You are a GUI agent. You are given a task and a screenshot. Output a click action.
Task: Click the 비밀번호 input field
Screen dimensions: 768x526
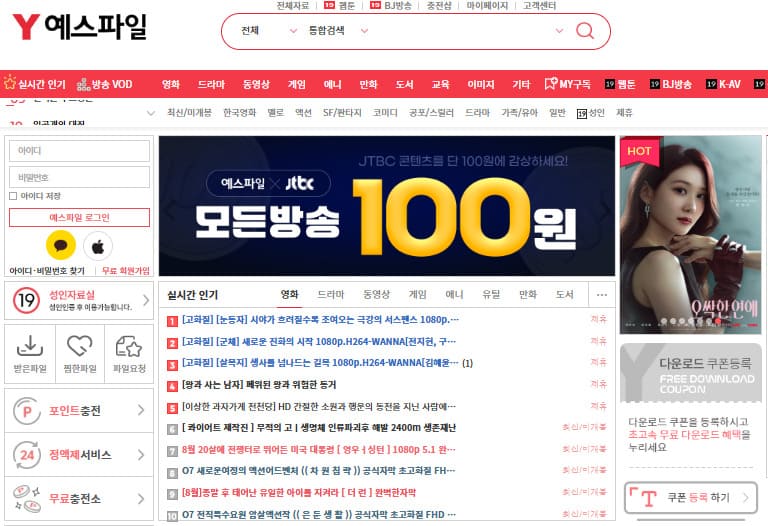click(79, 177)
